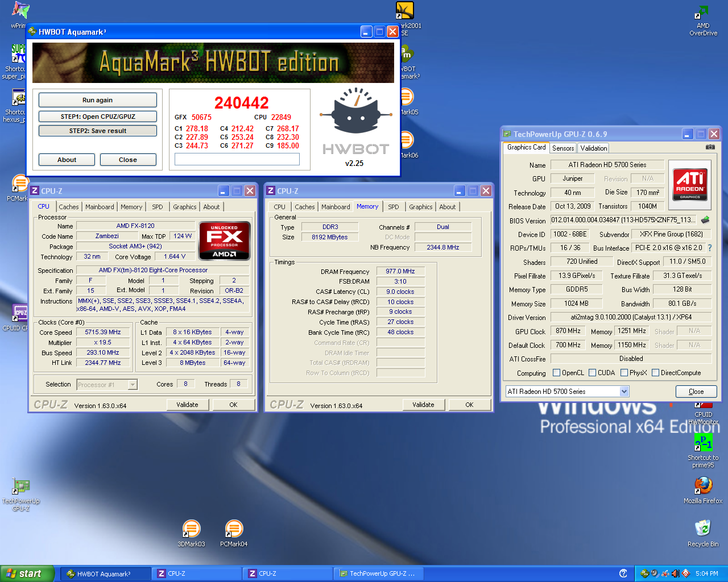Click the BIOS Version field in GPU-Z
The image size is (728, 582).
point(623,220)
